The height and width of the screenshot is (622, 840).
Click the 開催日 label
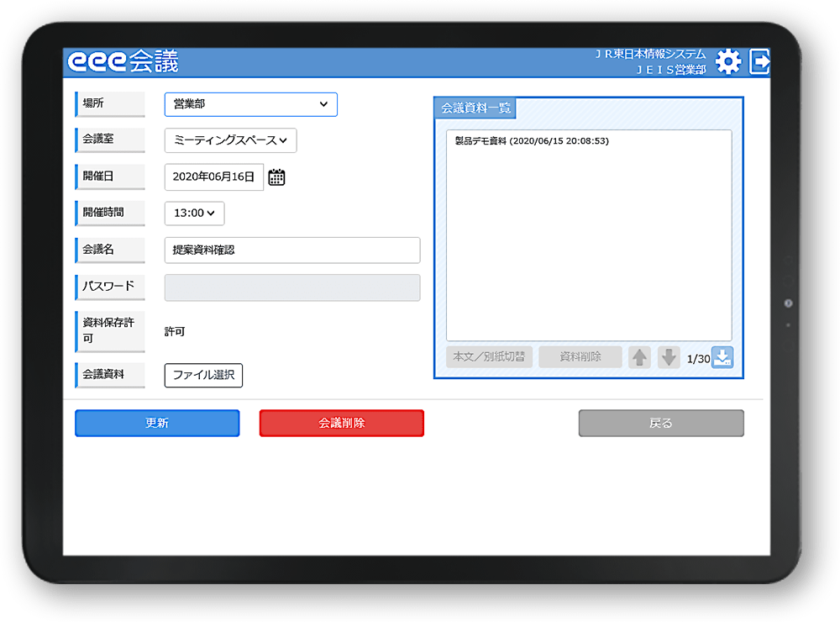click(110, 177)
